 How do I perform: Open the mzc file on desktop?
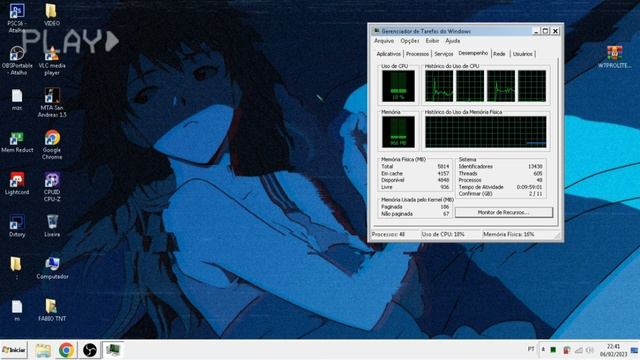17,100
